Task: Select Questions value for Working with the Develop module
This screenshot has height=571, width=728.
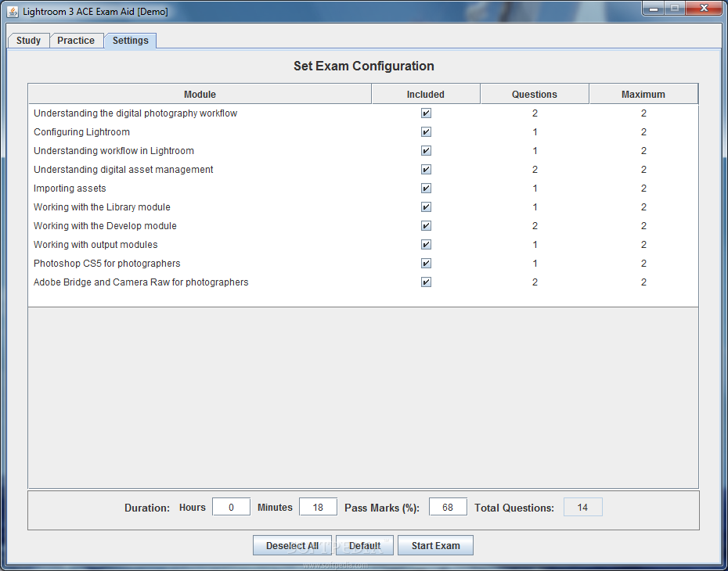Action: (535, 226)
